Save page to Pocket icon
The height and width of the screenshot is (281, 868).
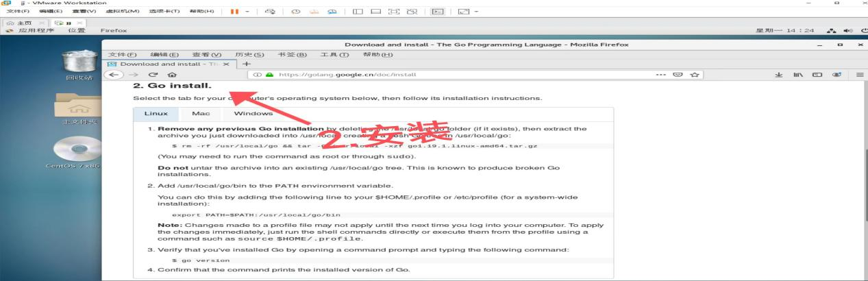point(678,74)
